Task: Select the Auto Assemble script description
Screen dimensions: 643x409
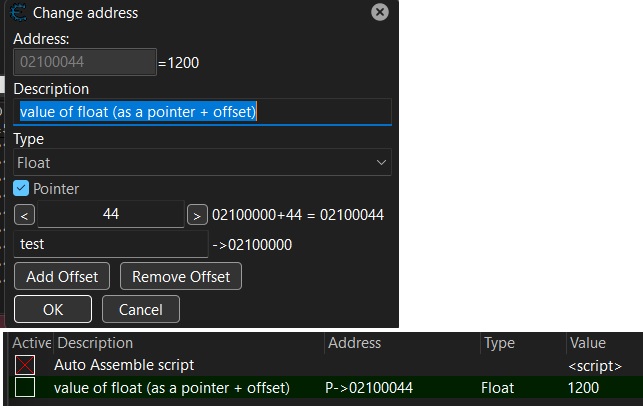Action: coord(124,366)
